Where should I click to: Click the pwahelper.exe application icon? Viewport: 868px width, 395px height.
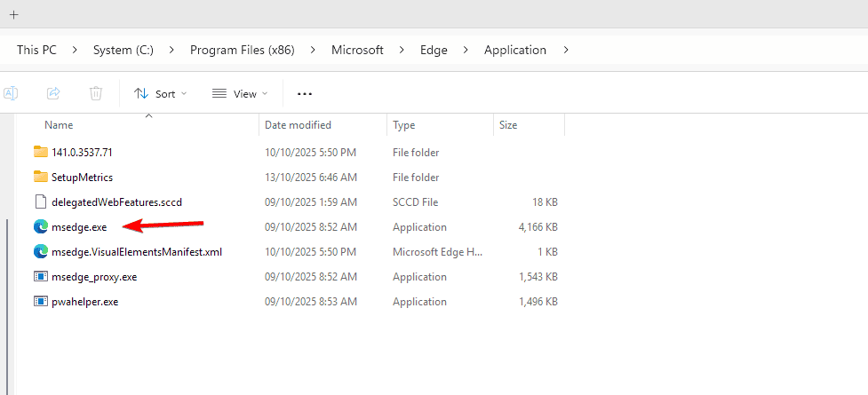tap(39, 302)
